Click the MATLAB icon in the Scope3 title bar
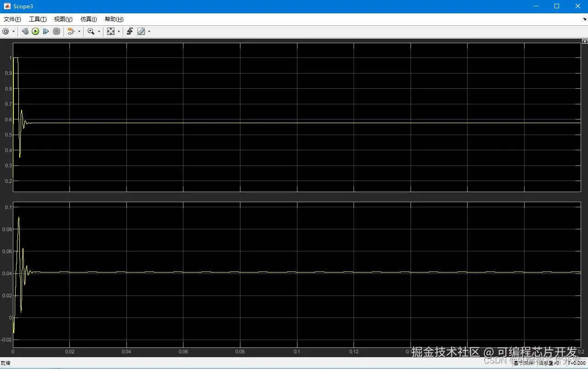 (x=7, y=6)
